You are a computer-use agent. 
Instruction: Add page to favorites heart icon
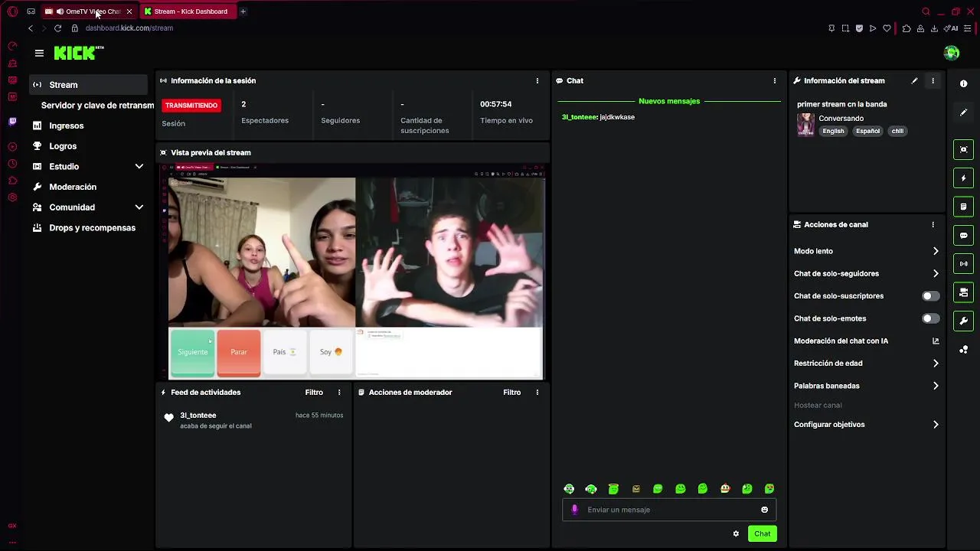coord(887,28)
